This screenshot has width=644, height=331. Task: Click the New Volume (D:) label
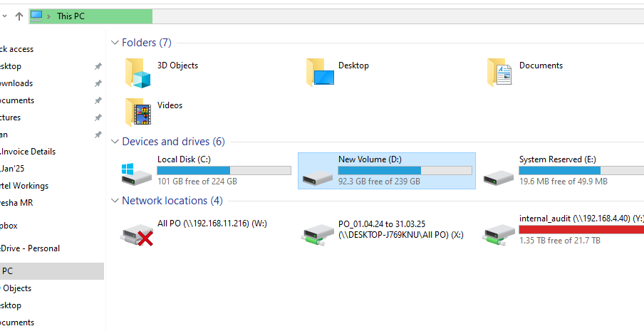tap(370, 159)
